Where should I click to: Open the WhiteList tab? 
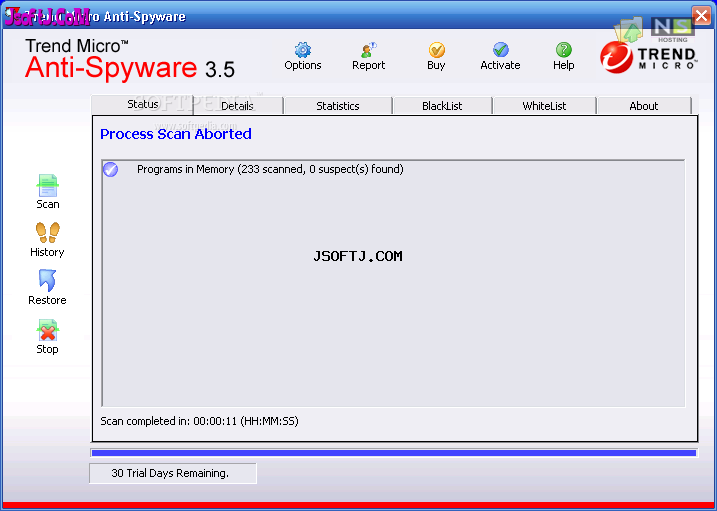544,106
